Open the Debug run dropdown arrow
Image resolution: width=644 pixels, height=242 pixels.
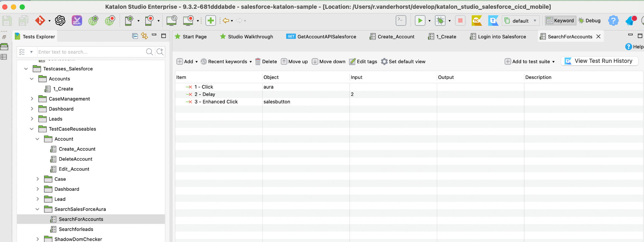click(450, 21)
